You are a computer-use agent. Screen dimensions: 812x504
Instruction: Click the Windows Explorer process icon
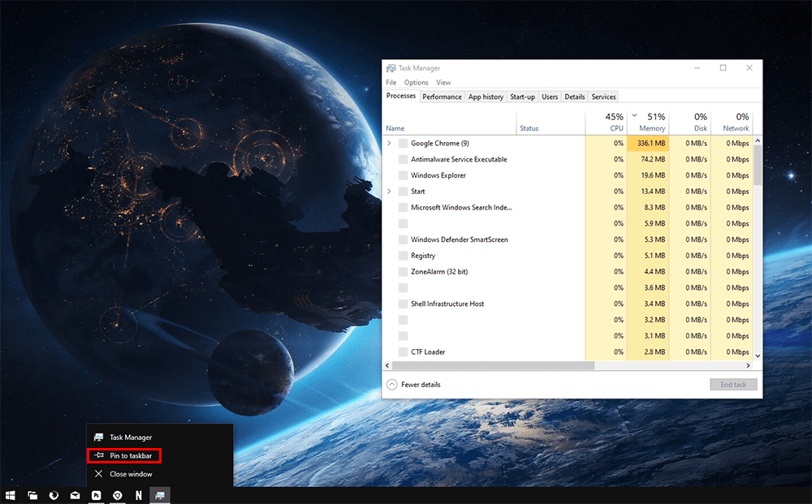coord(403,175)
